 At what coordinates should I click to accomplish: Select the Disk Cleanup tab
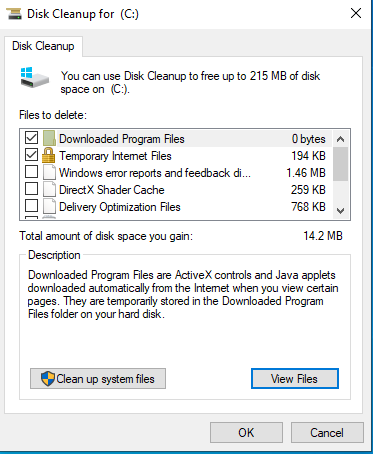coord(43,46)
